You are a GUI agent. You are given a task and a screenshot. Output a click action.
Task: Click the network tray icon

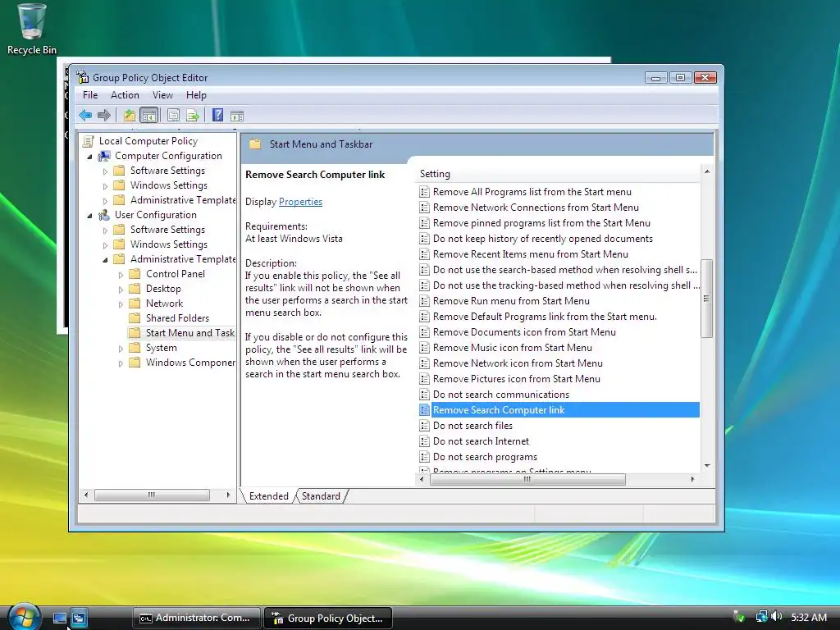[x=761, y=617]
